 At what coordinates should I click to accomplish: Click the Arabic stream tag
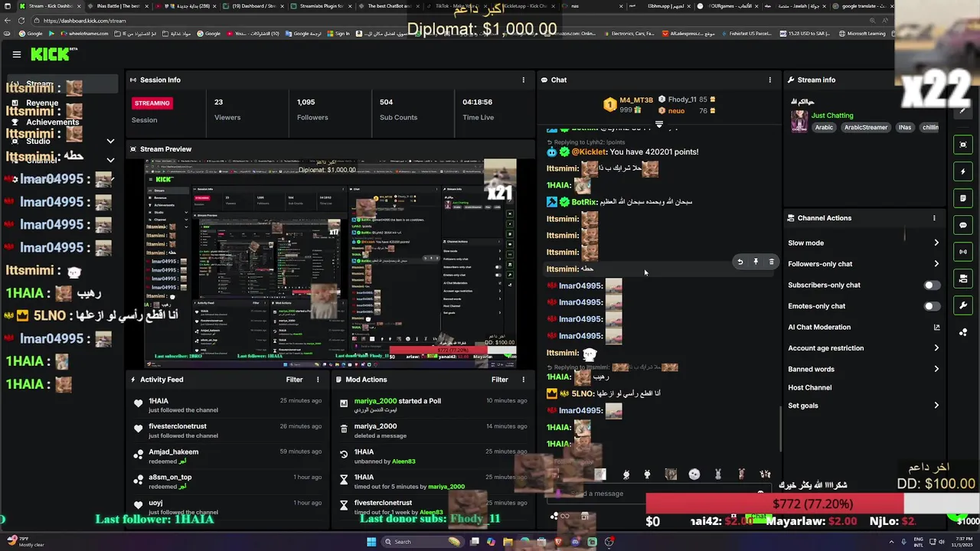824,128
